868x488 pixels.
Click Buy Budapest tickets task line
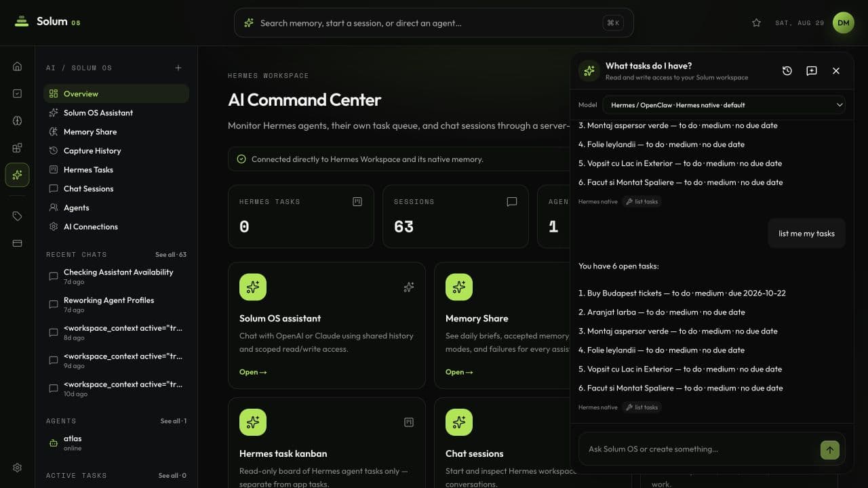tap(682, 293)
